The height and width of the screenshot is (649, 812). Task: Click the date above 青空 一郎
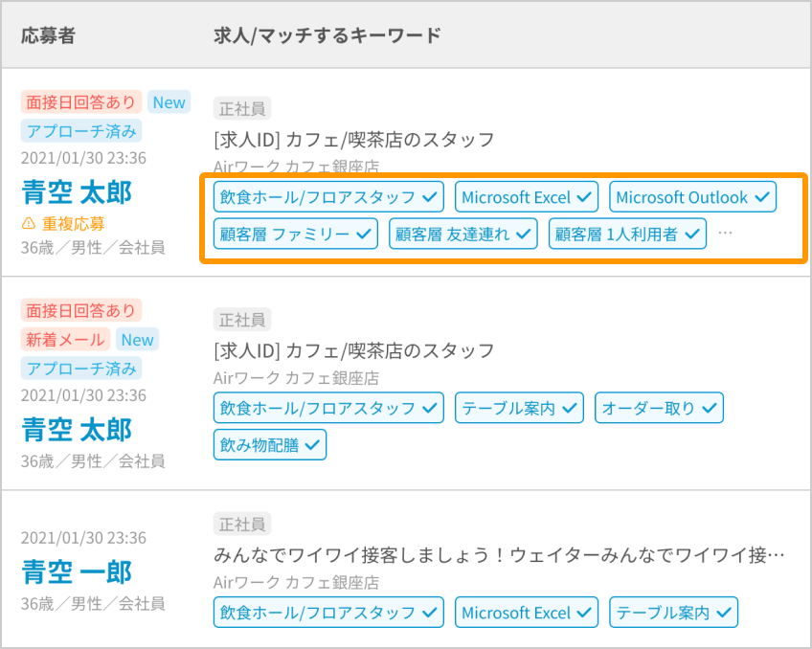83,538
